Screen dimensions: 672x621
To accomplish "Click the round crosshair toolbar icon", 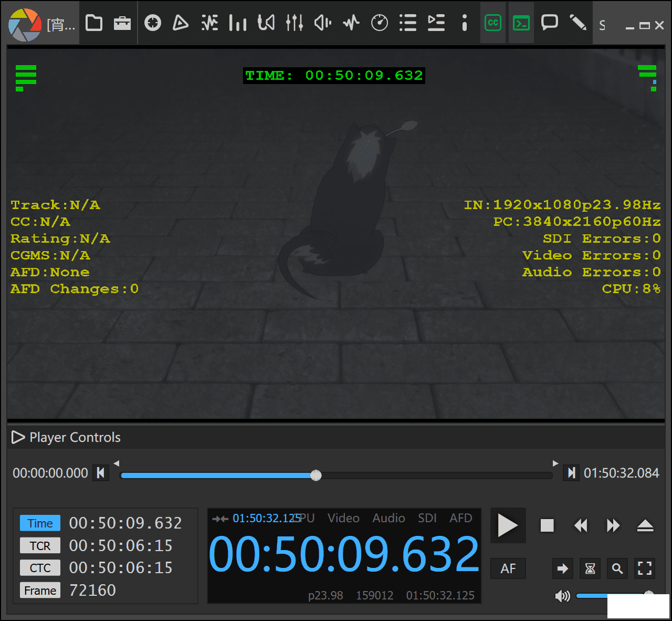I will [x=153, y=23].
